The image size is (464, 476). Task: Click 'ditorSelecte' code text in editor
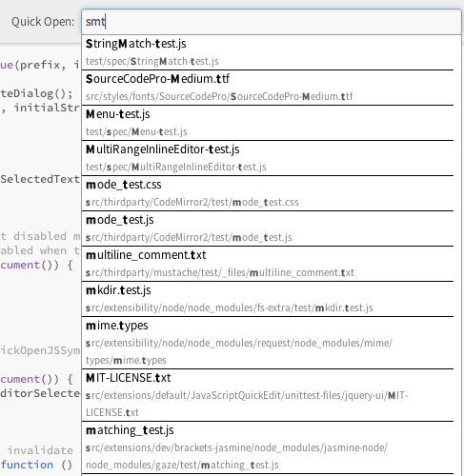(40, 393)
